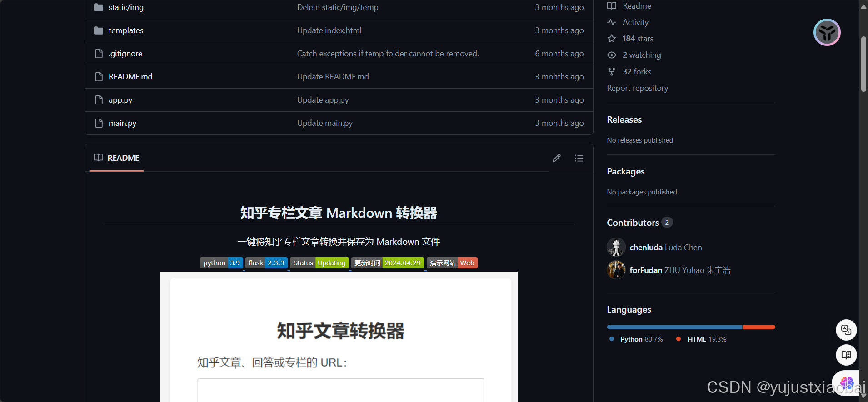
Task: Click the main.py file icon
Action: [99, 123]
